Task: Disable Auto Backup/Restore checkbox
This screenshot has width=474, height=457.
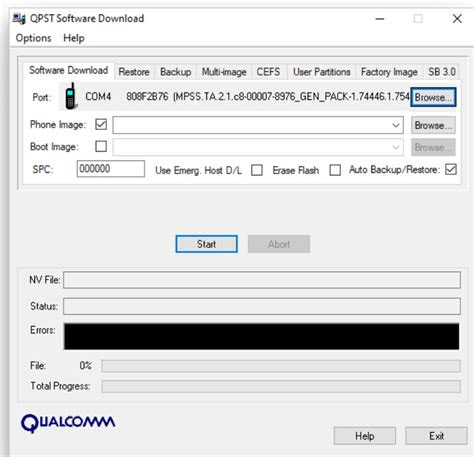Action: (x=451, y=169)
